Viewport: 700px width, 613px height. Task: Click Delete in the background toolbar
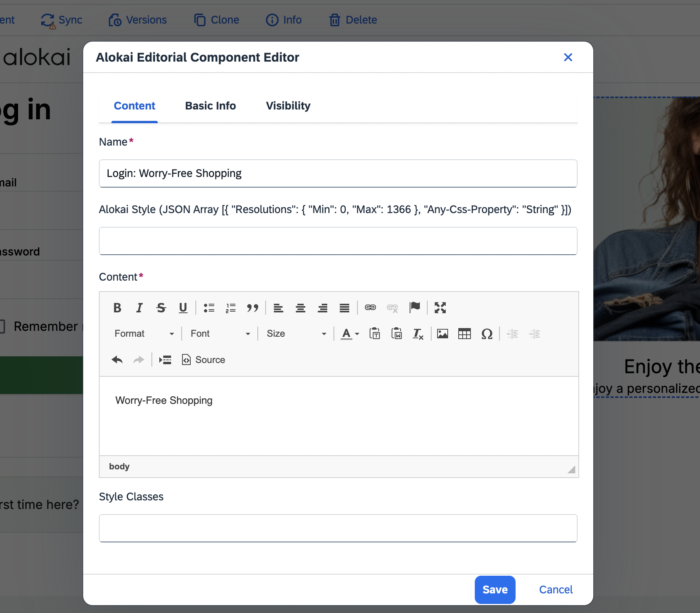[353, 20]
